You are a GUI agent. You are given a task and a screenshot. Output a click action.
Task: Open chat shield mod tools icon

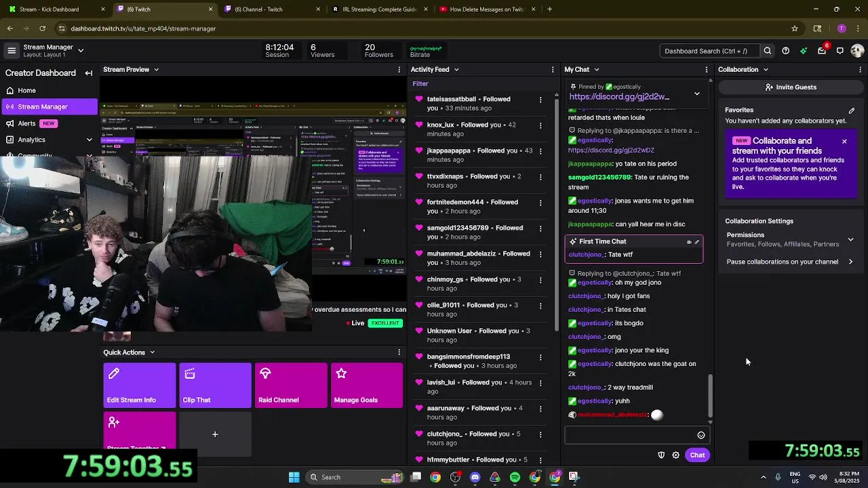click(661, 455)
